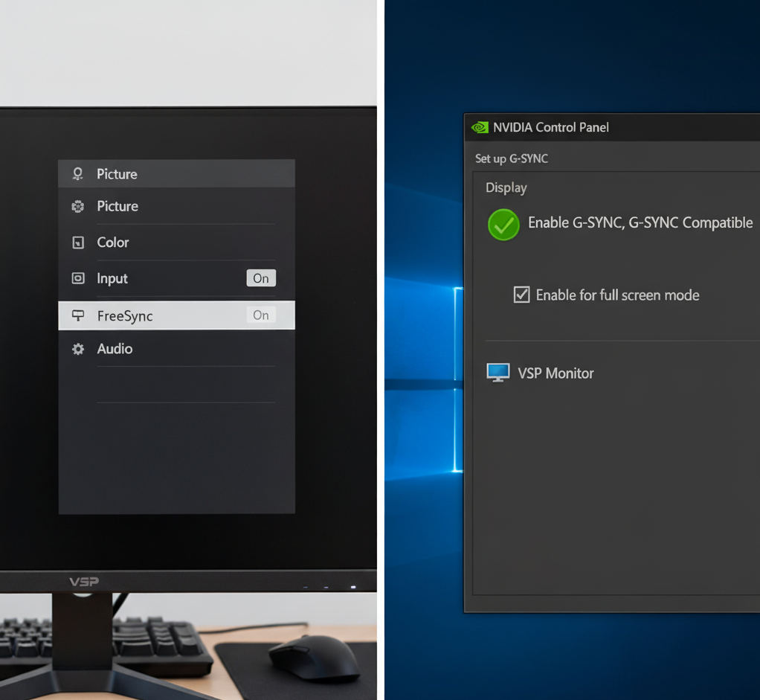
Task: Click the green G-SYNC checkmark icon
Action: [503, 224]
